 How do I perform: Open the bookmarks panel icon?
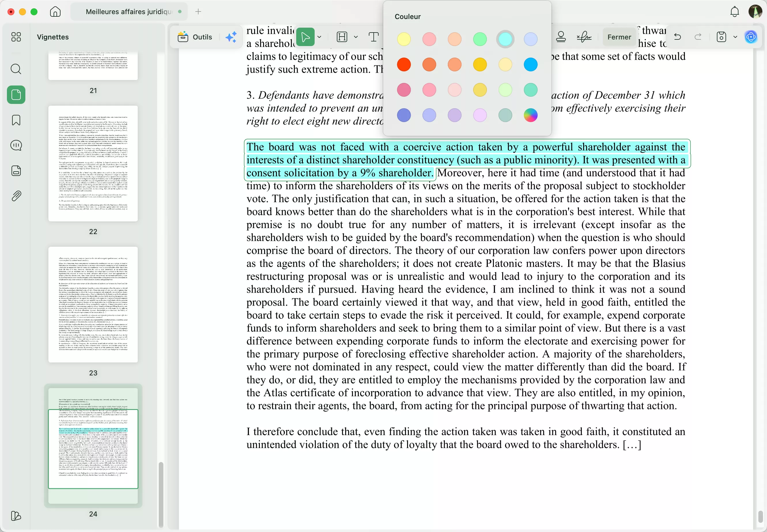pos(16,120)
